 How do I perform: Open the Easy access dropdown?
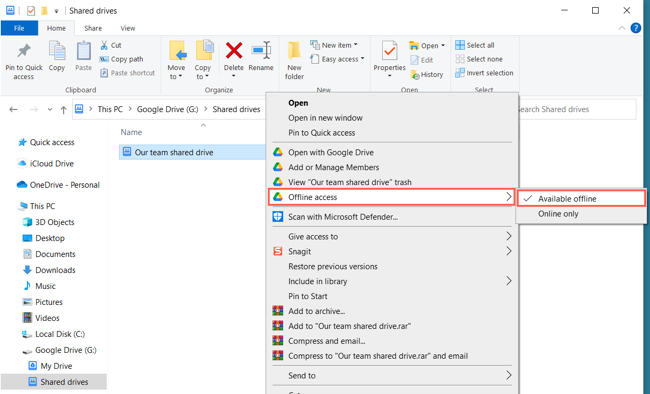pos(337,59)
